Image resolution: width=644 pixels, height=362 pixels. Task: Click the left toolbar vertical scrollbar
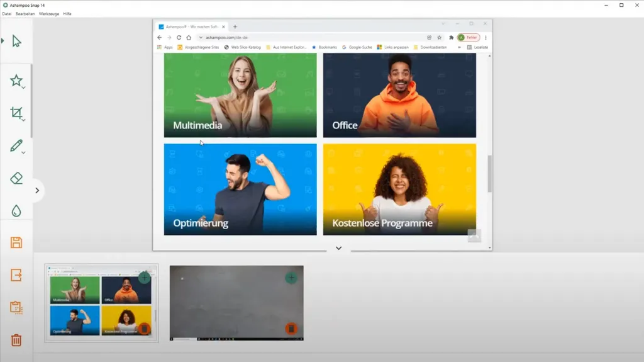(31, 101)
